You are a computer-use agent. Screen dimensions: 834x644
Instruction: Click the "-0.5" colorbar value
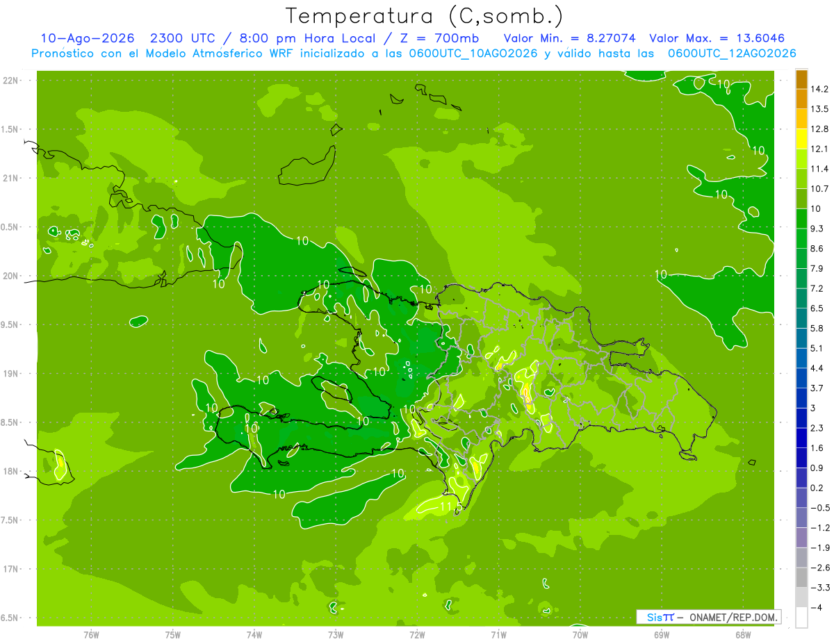pos(819,508)
